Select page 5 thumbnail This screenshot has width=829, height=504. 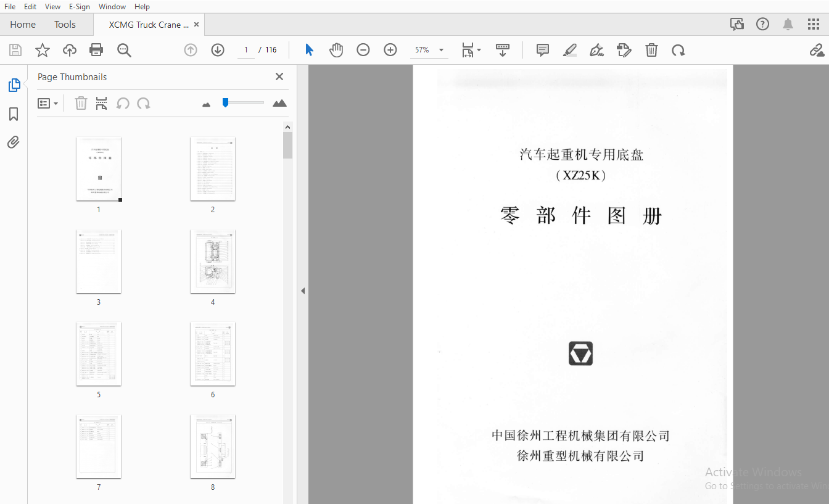coord(99,354)
